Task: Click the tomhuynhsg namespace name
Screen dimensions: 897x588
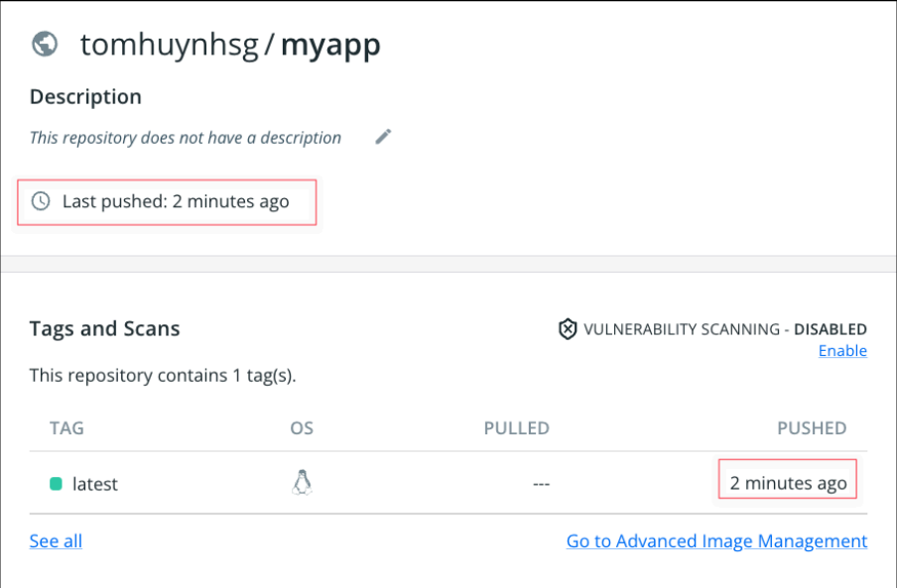Action: click(170, 45)
